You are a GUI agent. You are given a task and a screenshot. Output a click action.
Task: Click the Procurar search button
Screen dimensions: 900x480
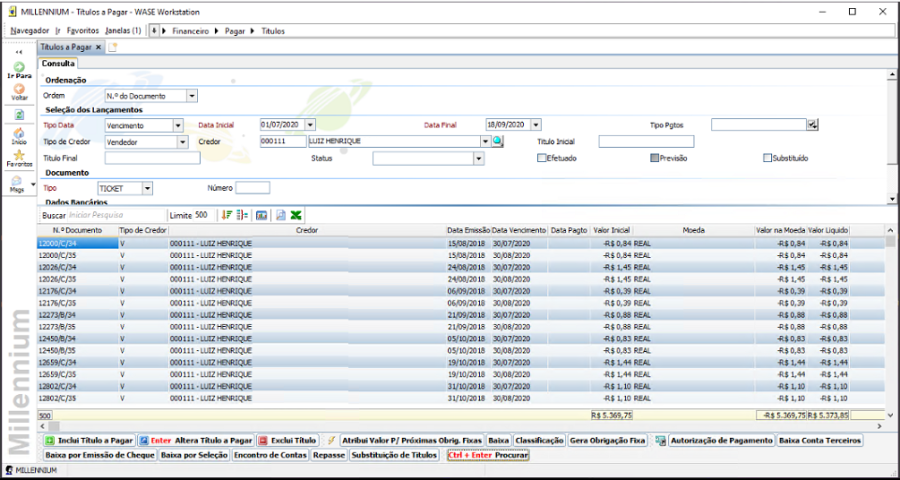point(488,455)
